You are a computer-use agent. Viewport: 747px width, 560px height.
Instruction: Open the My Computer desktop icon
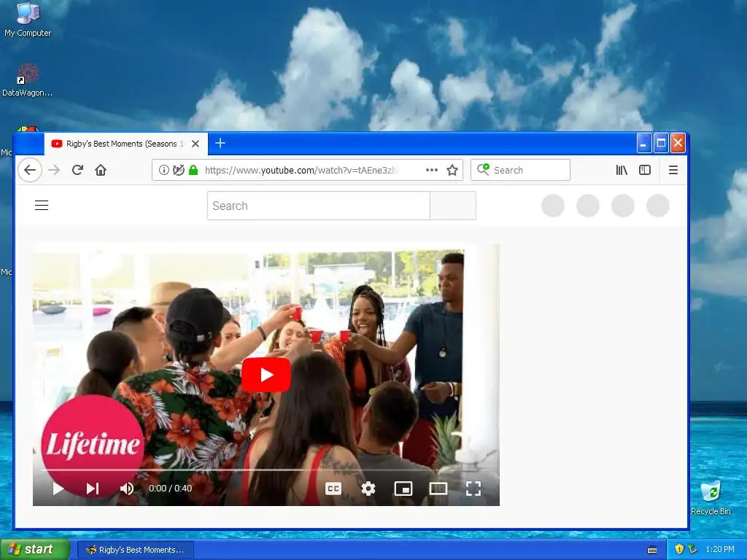pyautogui.click(x=28, y=20)
